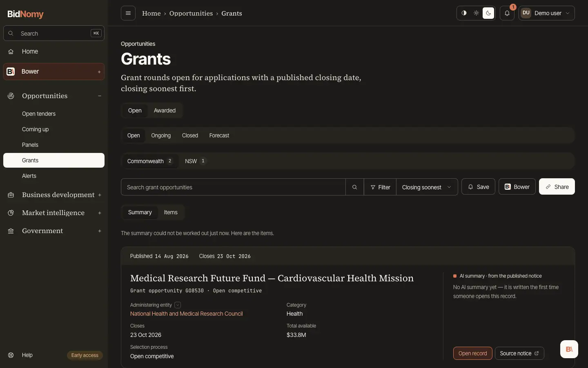Expand the Bower sidebar item
588x368 pixels.
(x=99, y=72)
